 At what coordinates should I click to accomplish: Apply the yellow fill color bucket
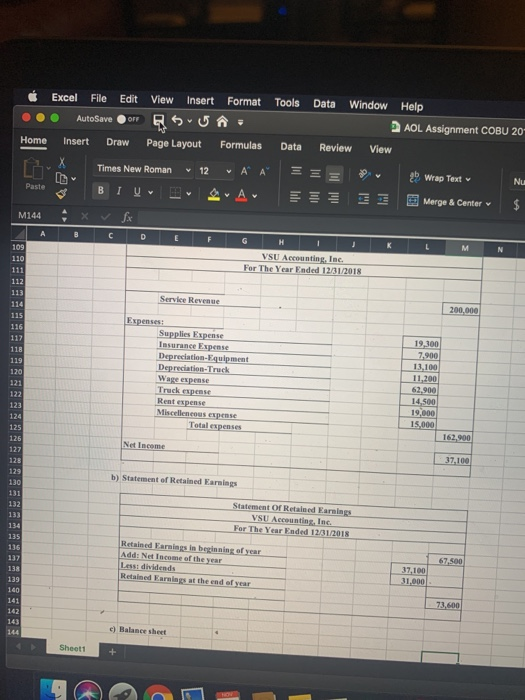click(x=214, y=194)
